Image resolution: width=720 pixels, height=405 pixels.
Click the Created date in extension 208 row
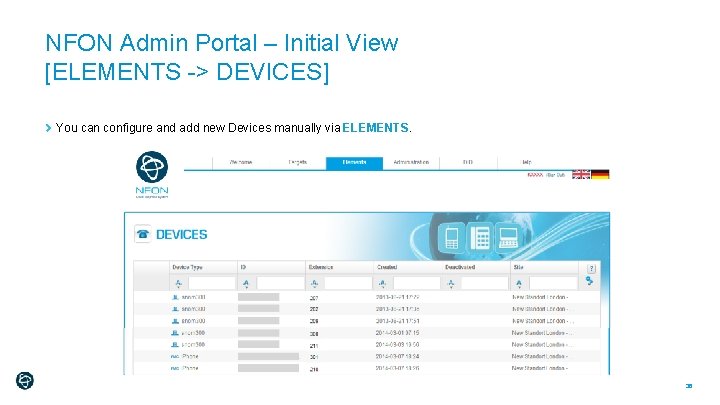pyautogui.click(x=397, y=333)
